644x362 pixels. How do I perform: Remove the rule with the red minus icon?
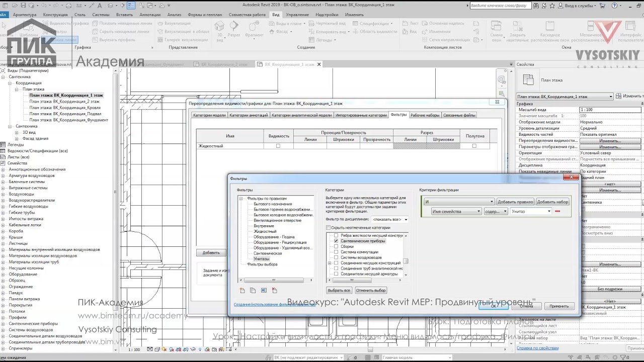(x=557, y=212)
